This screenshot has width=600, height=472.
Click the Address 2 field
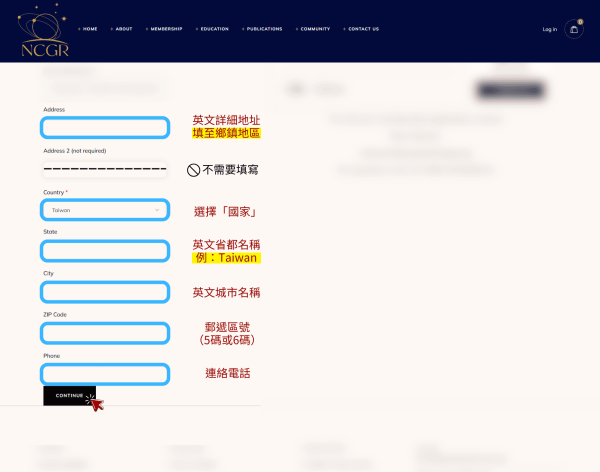pos(105,169)
